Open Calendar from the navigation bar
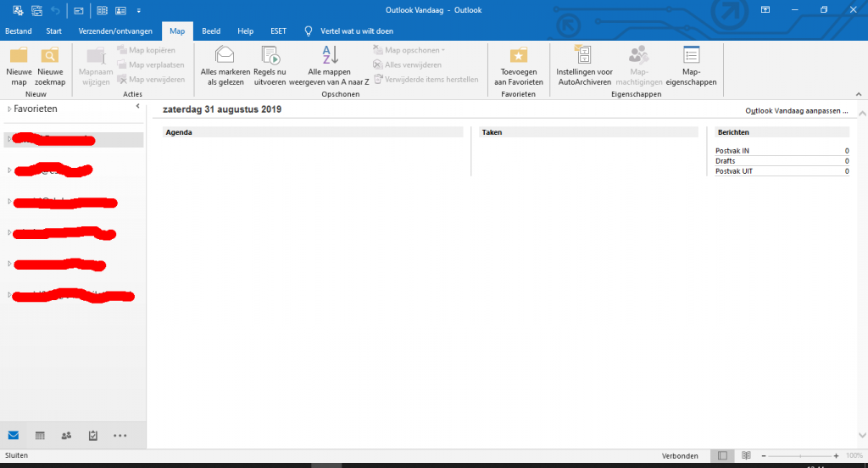The width and height of the screenshot is (868, 468). [x=40, y=435]
